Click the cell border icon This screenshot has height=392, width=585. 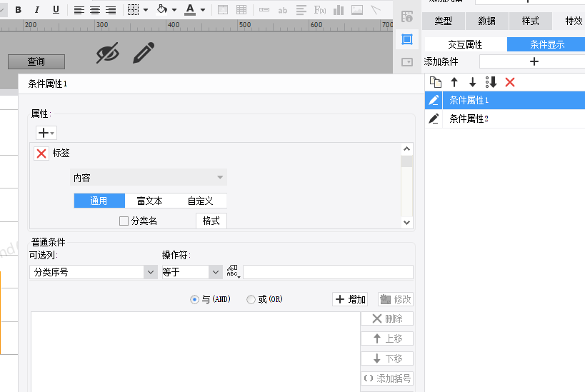[133, 10]
